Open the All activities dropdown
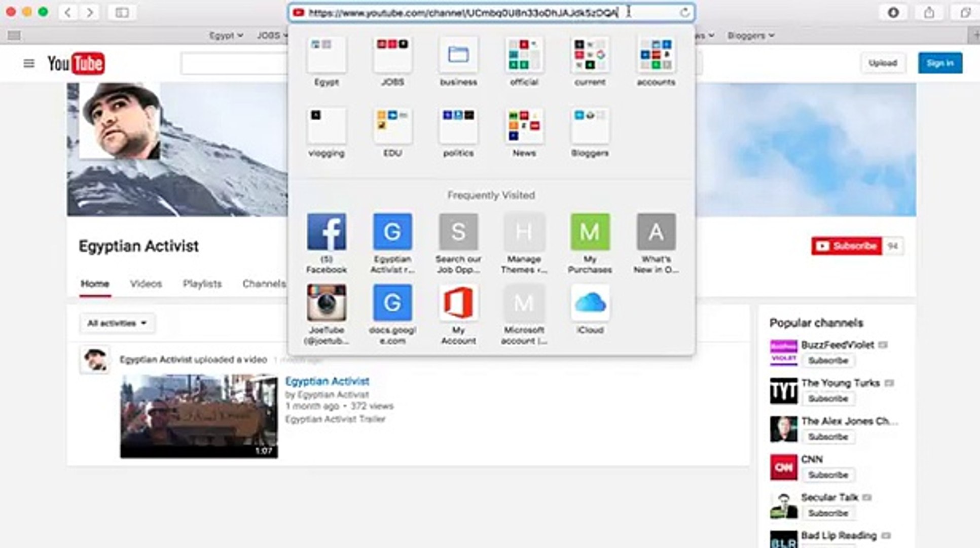Viewport: 980px width, 548px height. (117, 323)
